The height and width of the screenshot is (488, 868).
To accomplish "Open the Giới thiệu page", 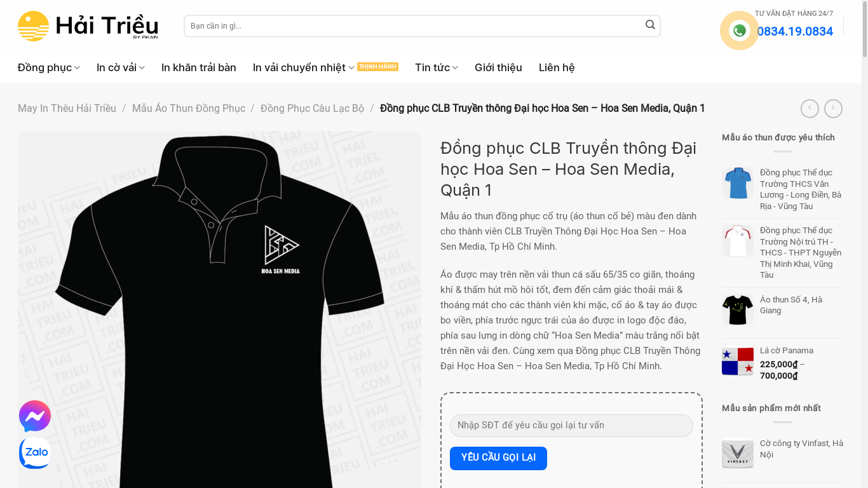I will pyautogui.click(x=498, y=67).
